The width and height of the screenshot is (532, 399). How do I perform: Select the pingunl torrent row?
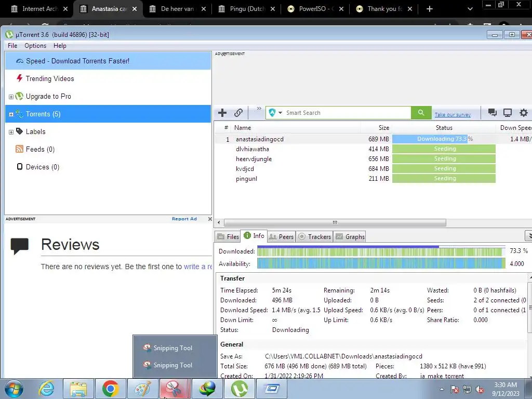373,179
